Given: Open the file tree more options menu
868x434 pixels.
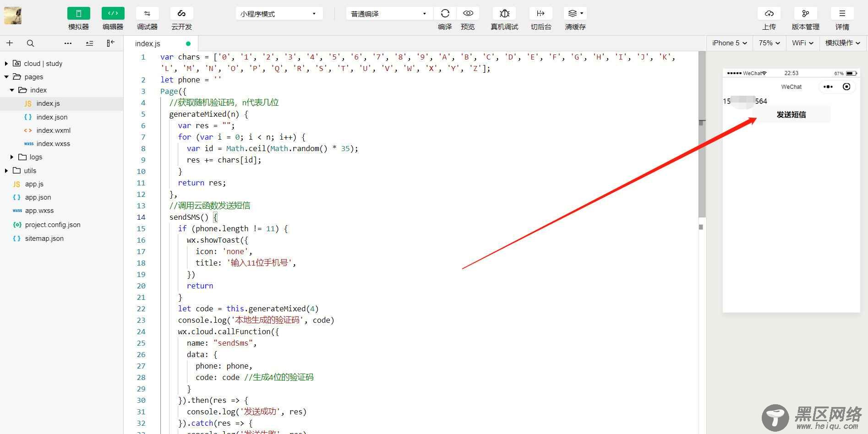Looking at the screenshot, I should pos(68,43).
